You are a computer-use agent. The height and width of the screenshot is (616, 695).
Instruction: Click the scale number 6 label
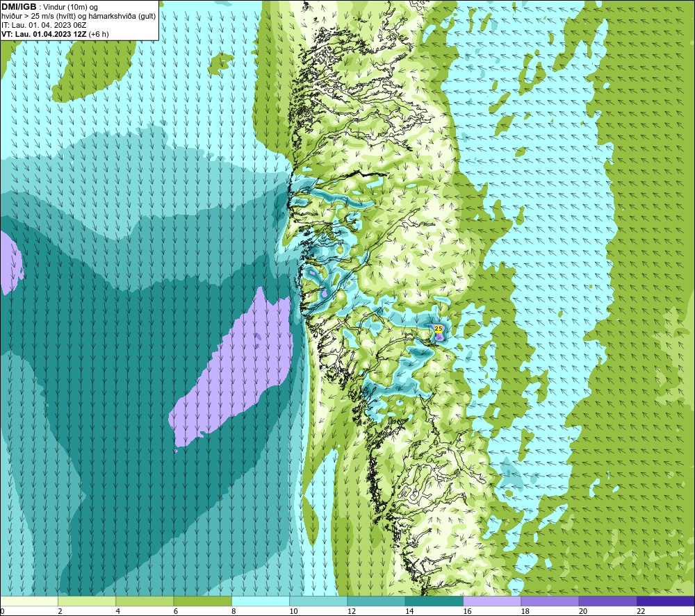176,611
